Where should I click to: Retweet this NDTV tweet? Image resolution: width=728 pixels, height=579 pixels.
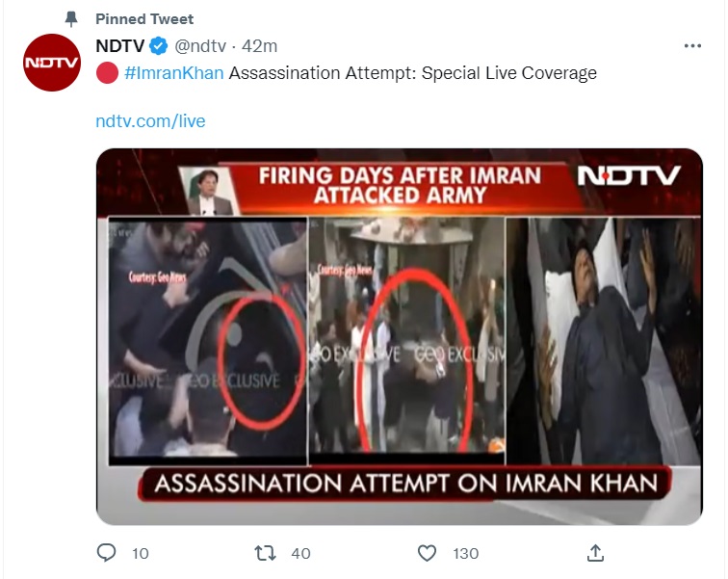click(265, 553)
